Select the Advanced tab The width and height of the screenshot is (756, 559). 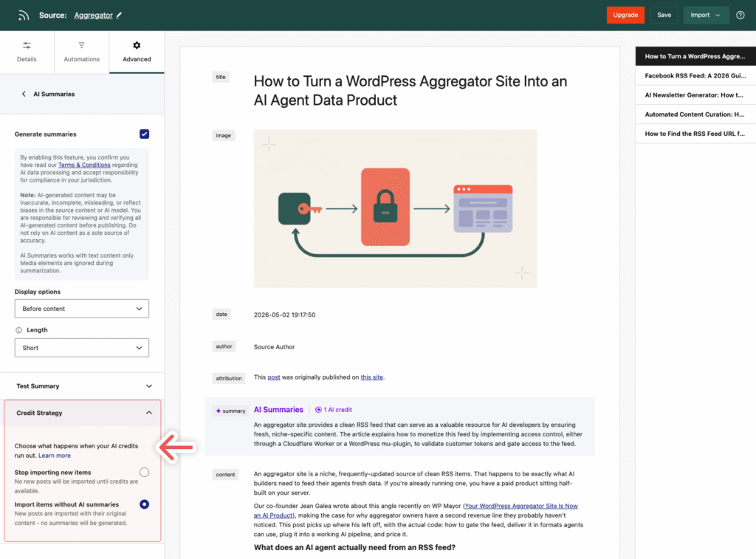[x=137, y=52]
